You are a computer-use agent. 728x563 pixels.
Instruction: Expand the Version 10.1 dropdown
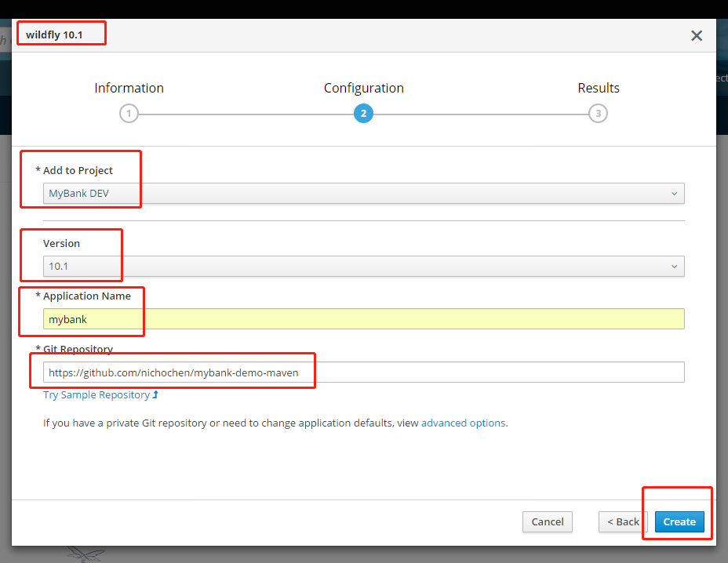click(x=363, y=267)
